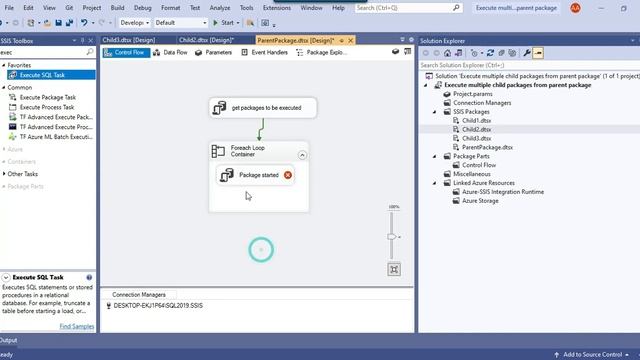This screenshot has height=360, width=640.
Task: Select Execute SQL Task in Favorites
Action: 51,75
